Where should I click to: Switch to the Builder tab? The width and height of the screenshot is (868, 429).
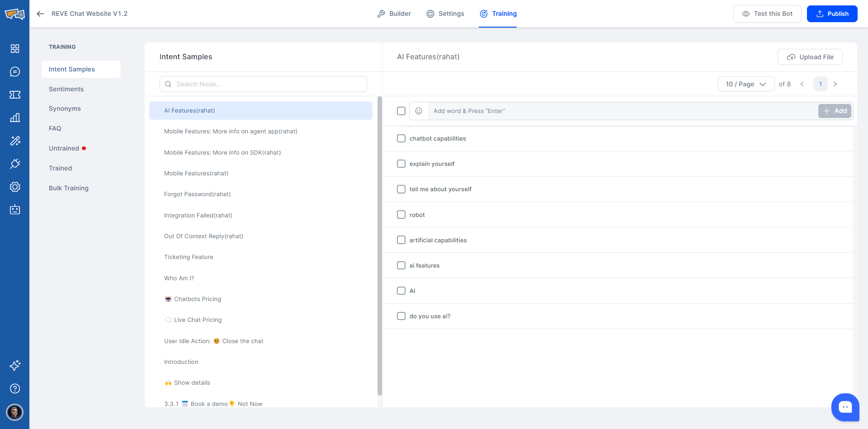(394, 14)
